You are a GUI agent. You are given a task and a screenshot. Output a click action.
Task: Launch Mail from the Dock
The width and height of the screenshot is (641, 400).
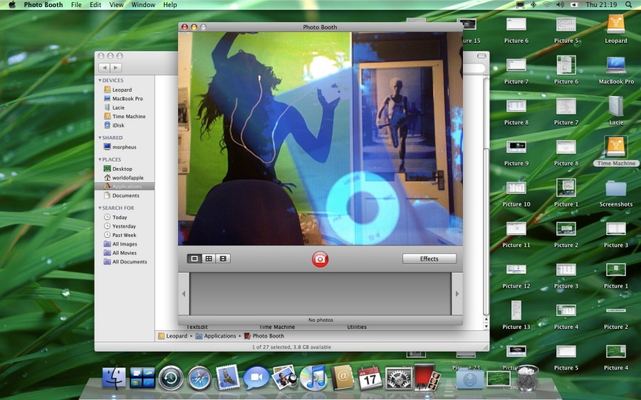tap(227, 377)
